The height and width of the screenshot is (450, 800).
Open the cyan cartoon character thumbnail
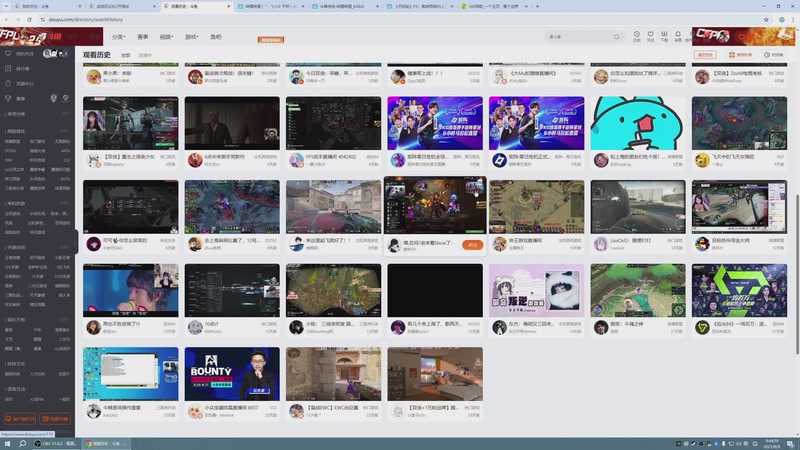(638, 123)
